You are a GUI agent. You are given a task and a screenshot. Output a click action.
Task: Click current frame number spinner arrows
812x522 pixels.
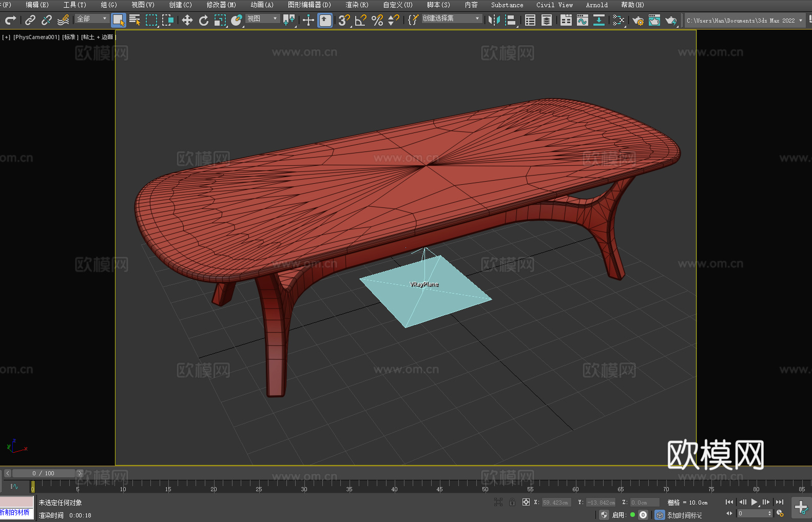coord(769,513)
